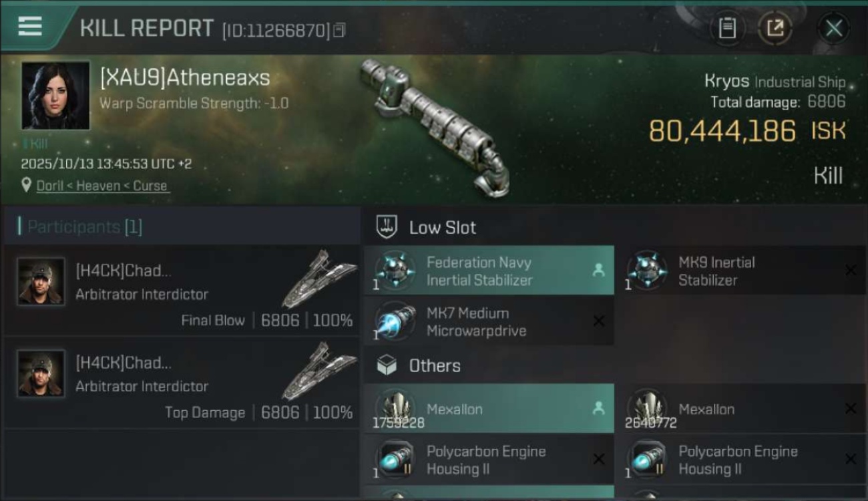Click the share export icon
The width and height of the screenshot is (868, 501).
click(x=775, y=28)
